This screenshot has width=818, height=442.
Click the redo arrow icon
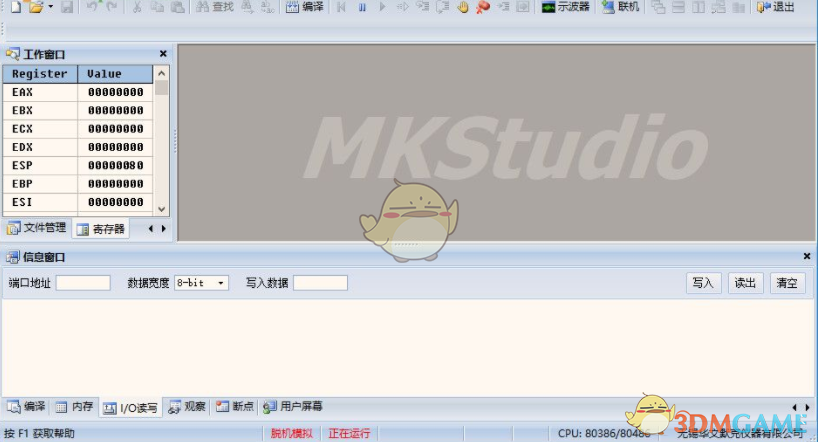click(x=112, y=7)
